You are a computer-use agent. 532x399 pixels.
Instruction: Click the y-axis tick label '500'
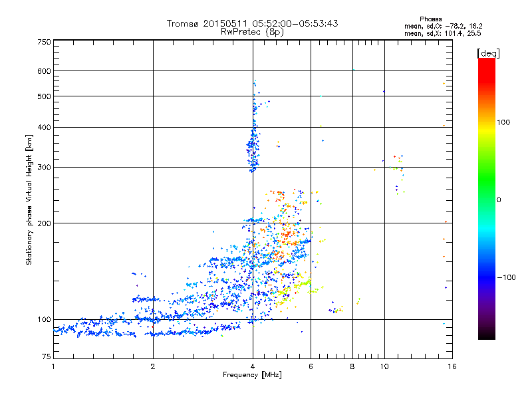(45, 96)
